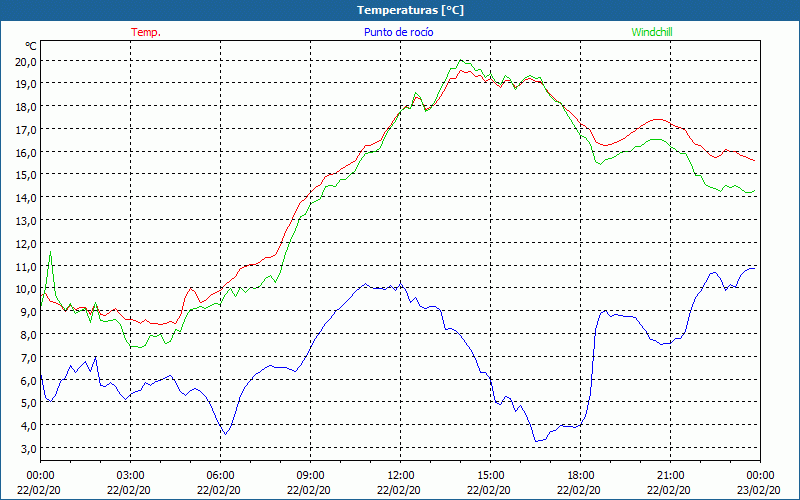Click the '3,0' vertical axis value

(28, 449)
